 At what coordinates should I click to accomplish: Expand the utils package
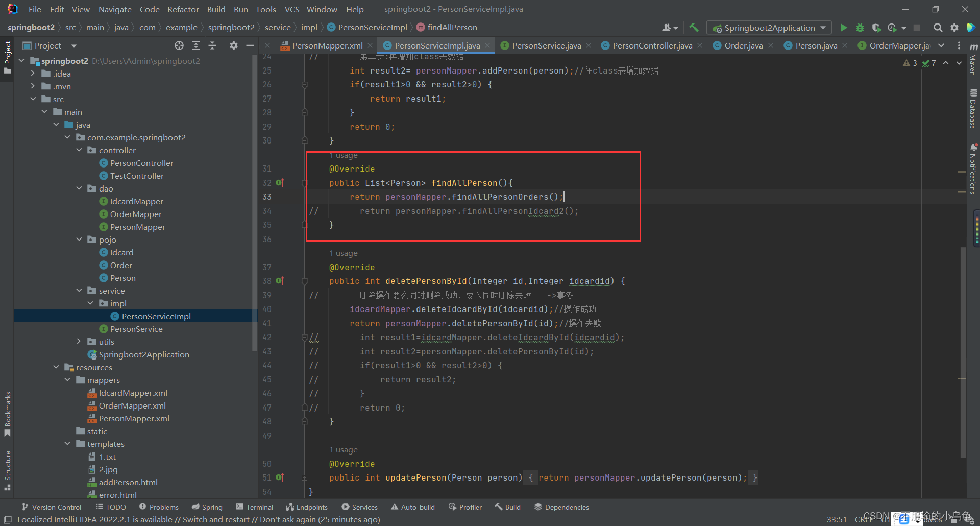coord(79,342)
